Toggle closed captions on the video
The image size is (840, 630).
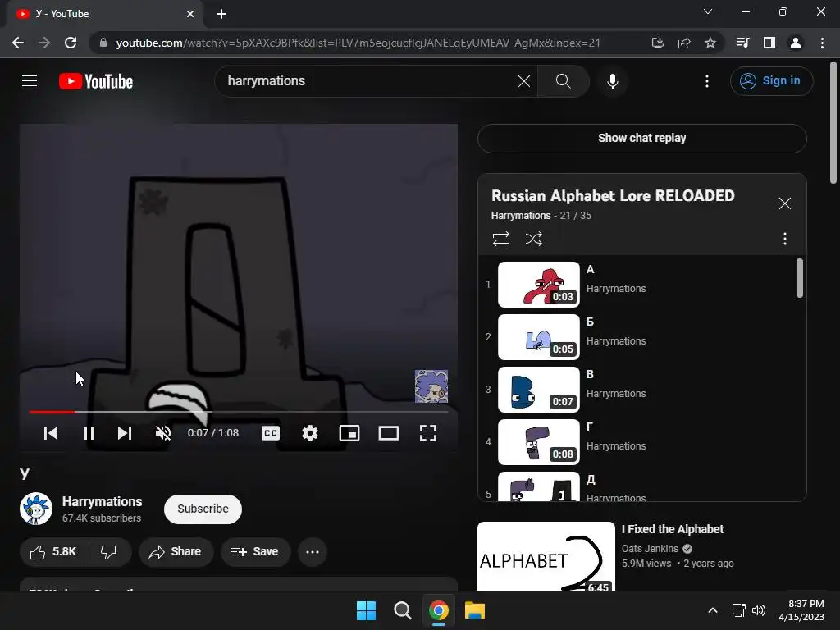click(x=271, y=433)
